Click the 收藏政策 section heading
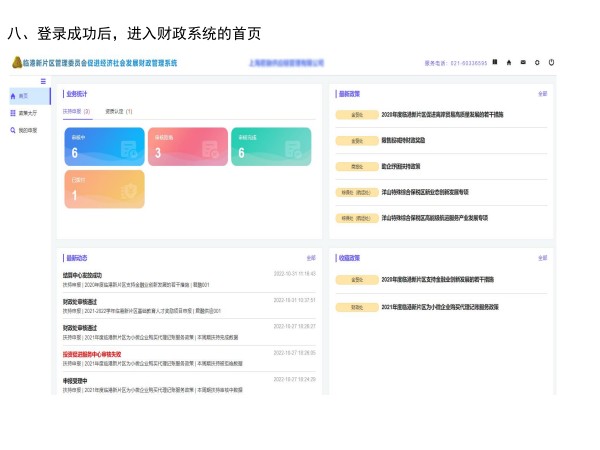The image size is (600, 450). [x=349, y=258]
